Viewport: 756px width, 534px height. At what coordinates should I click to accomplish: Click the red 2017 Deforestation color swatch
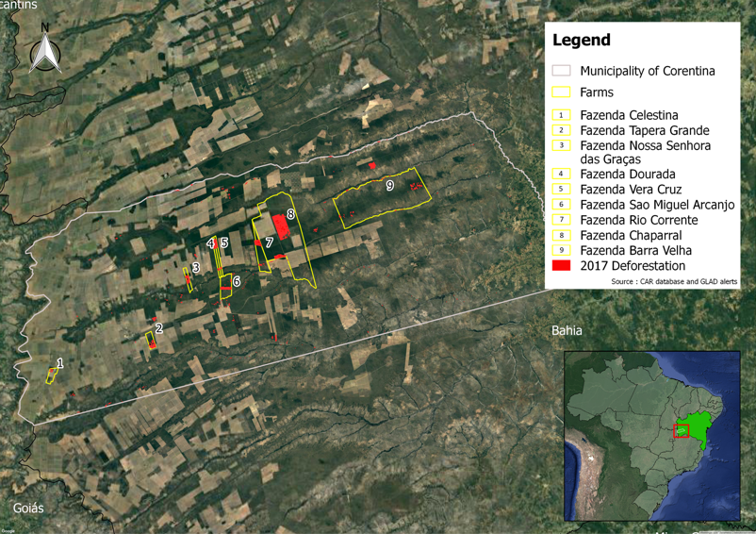tap(561, 266)
